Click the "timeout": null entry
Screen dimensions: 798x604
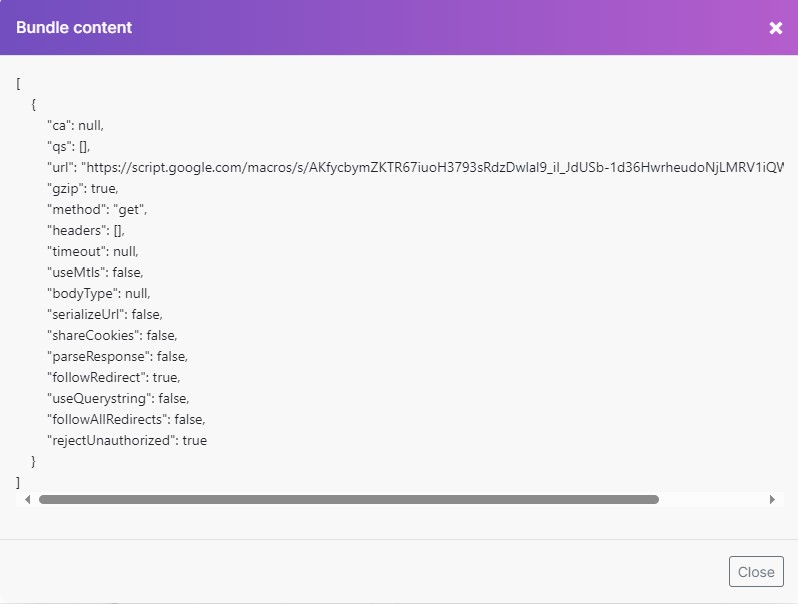pos(93,251)
